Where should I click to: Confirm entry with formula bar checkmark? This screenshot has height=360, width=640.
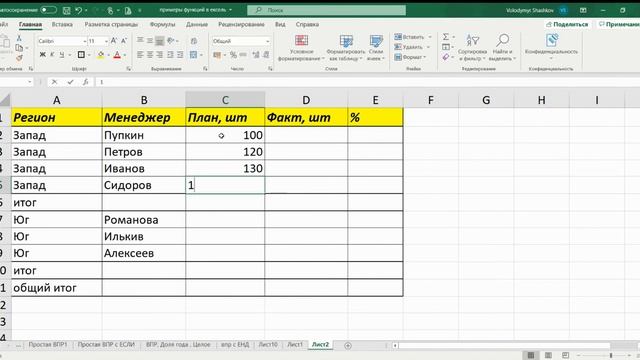pyautogui.click(x=70, y=82)
